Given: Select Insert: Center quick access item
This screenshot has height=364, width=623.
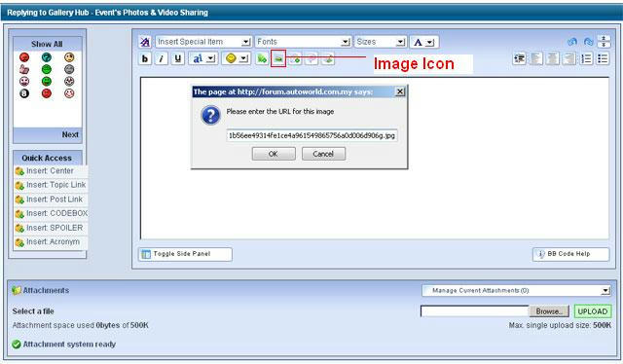Looking at the screenshot, I should (x=50, y=171).
